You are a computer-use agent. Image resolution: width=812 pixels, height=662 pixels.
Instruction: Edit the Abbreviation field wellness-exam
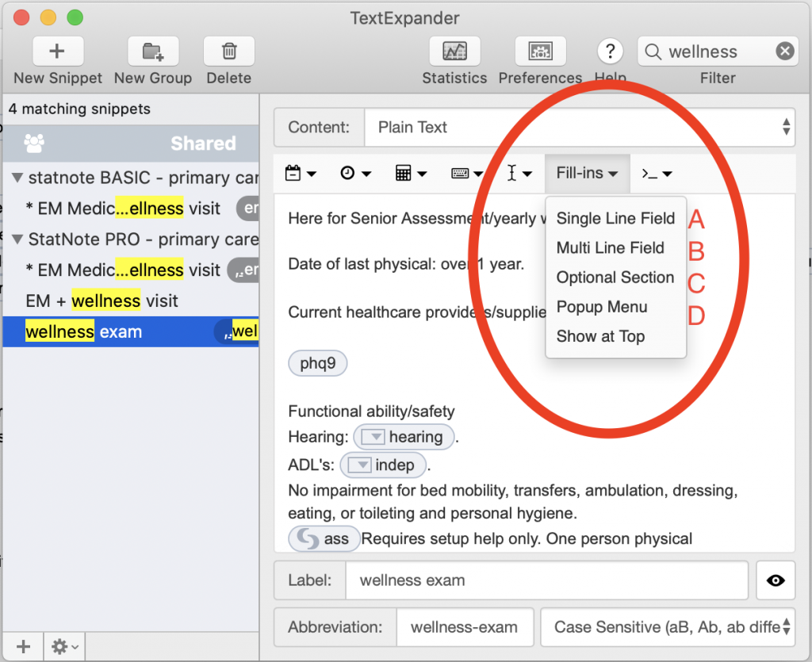click(x=465, y=627)
